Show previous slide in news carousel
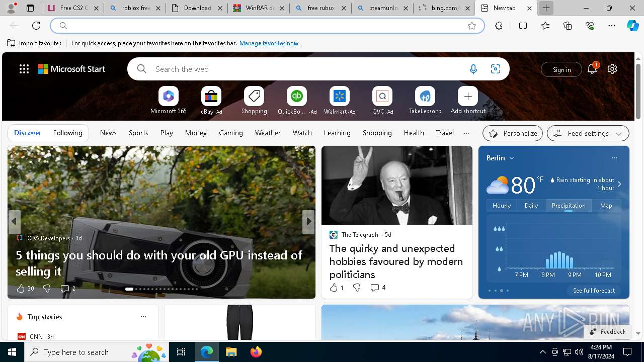Viewport: 644px width, 362px height. (14, 221)
